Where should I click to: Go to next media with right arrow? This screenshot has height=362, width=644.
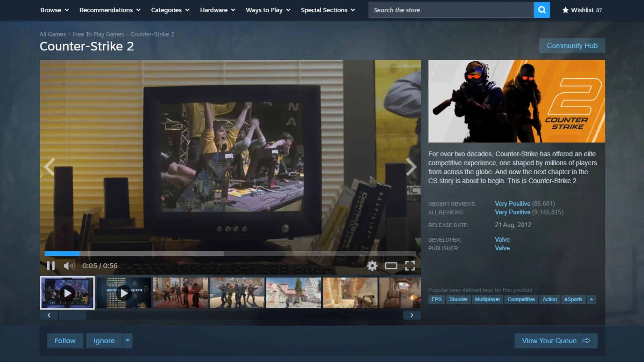point(411,167)
